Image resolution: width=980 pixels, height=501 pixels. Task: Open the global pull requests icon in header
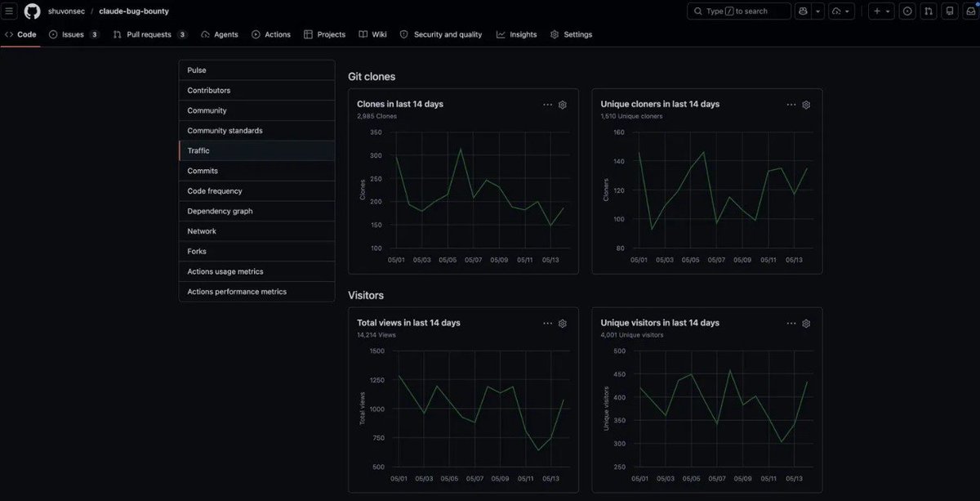pos(929,11)
